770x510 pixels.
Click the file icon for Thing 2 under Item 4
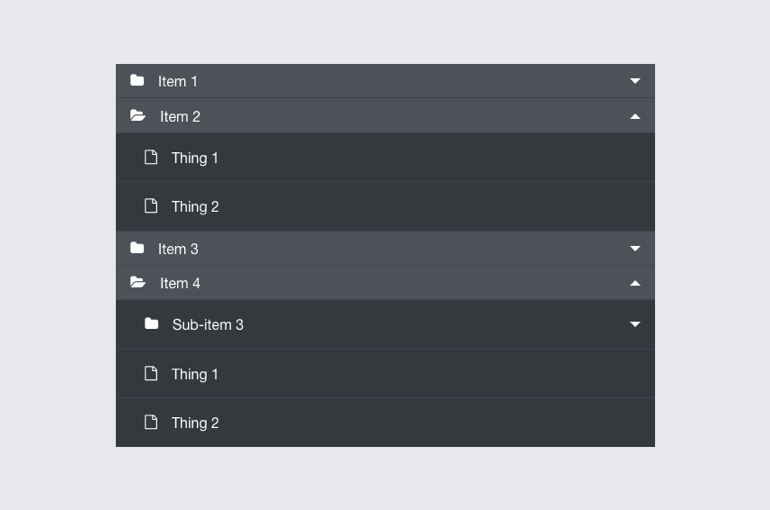click(151, 422)
